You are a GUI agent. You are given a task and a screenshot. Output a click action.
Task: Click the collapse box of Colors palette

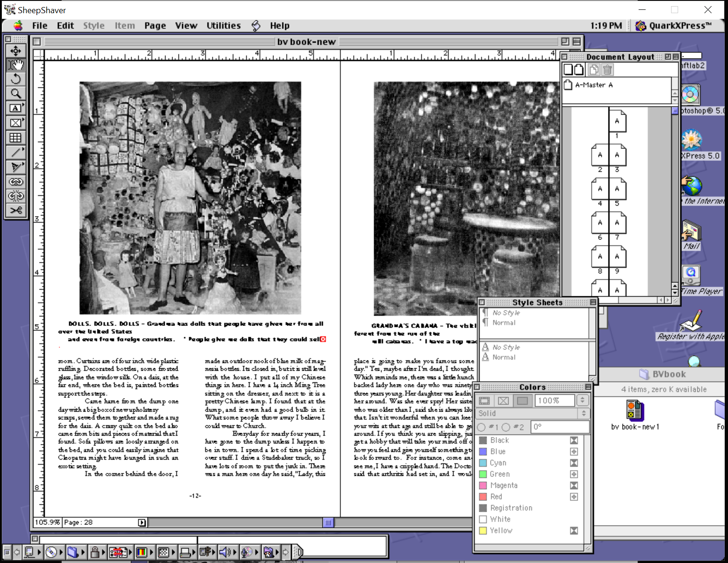588,387
